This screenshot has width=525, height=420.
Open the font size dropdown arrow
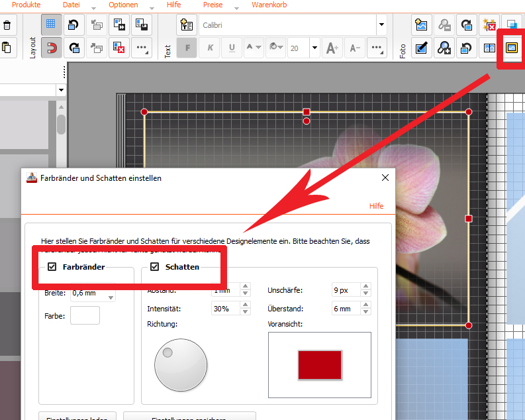click(314, 48)
